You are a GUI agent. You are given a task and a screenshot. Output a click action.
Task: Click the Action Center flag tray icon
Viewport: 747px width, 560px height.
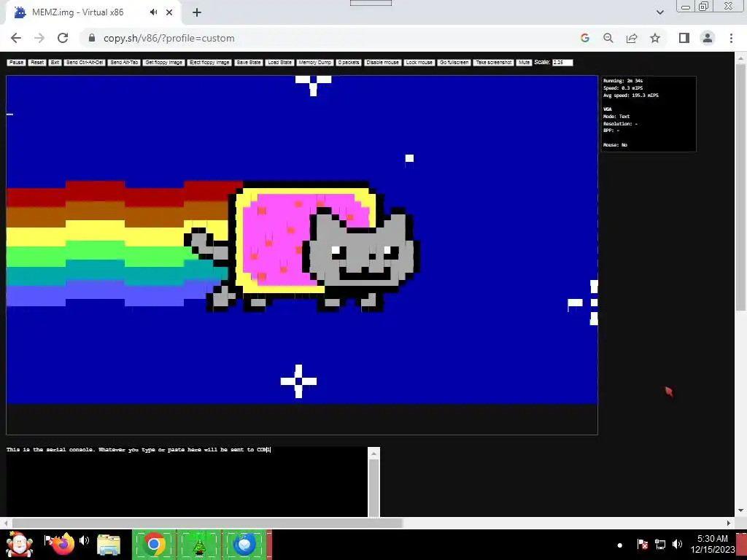click(642, 544)
